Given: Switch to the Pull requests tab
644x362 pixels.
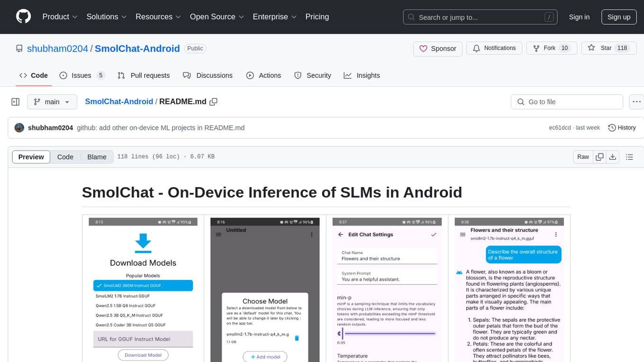Looking at the screenshot, I should pyautogui.click(x=143, y=75).
